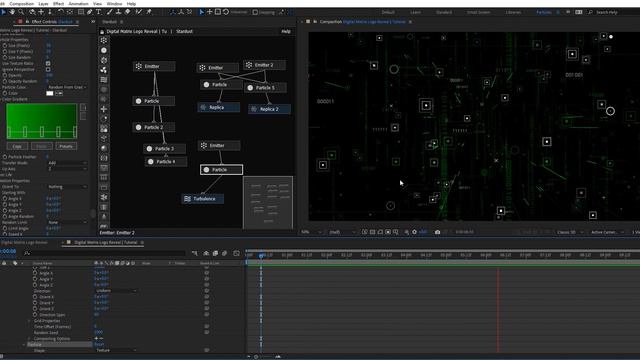Switch to the Stardust panel tab
640x360 pixels.
(109, 22)
